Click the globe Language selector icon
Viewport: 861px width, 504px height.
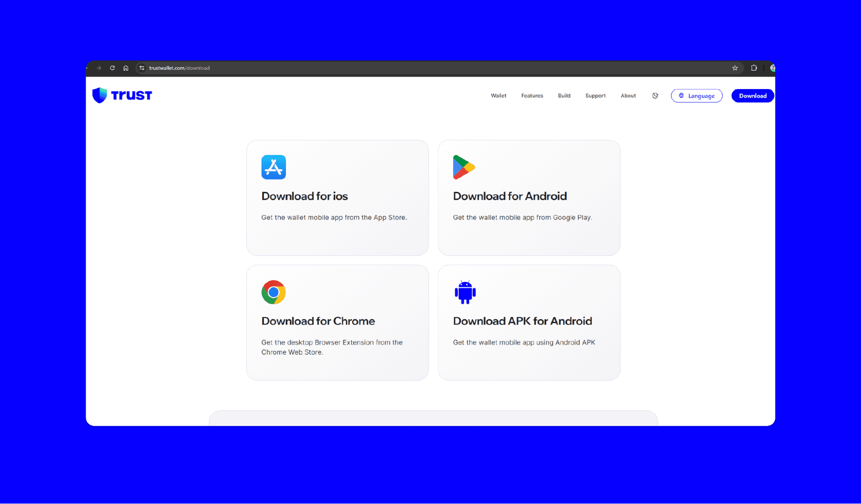tap(681, 96)
